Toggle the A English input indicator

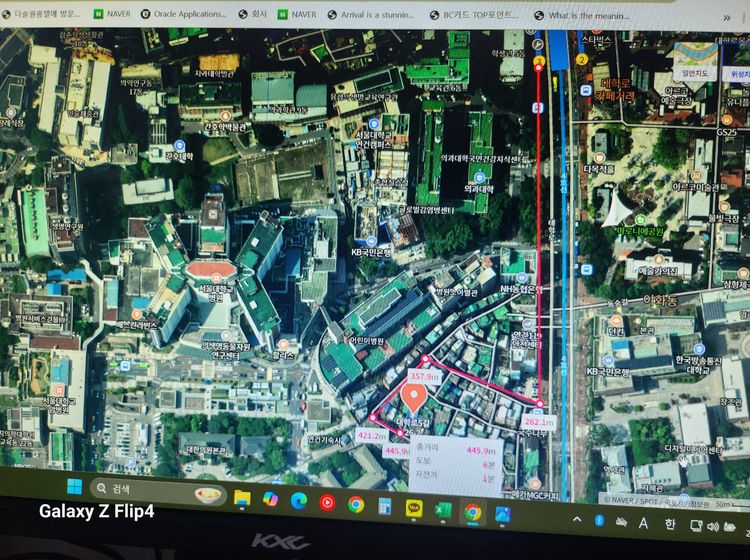(x=644, y=523)
